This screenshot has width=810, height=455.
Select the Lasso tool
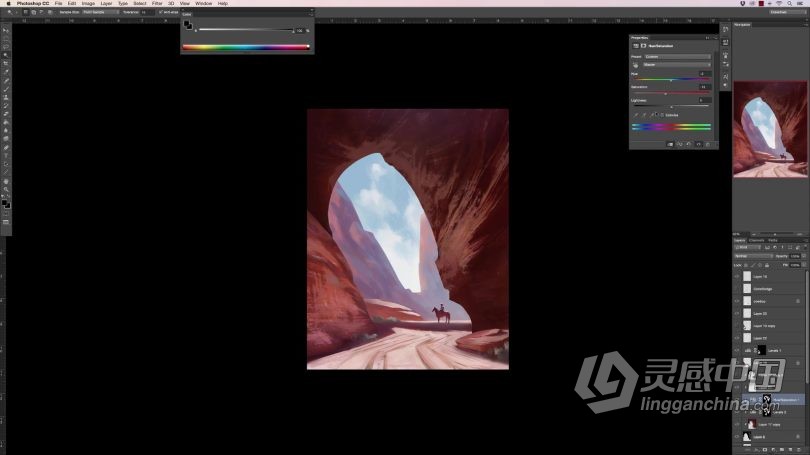[6, 46]
